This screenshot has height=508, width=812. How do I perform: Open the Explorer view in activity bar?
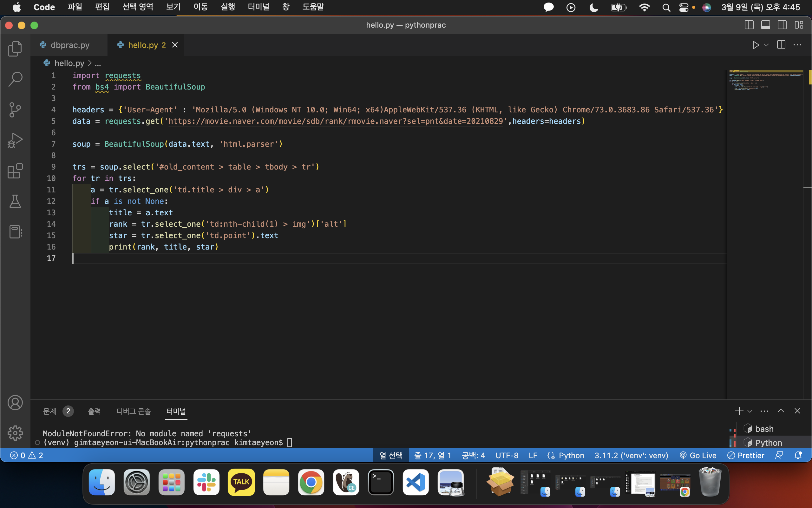15,49
